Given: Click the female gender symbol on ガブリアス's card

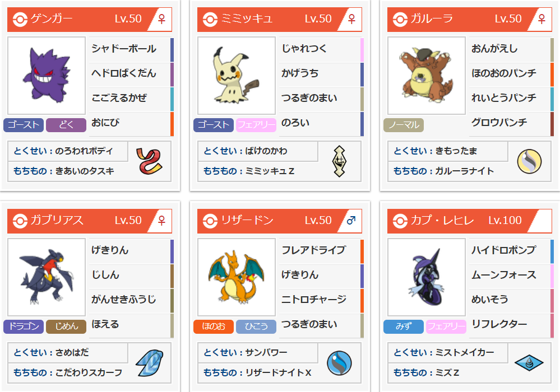Looking at the screenshot, I should pyautogui.click(x=161, y=221).
